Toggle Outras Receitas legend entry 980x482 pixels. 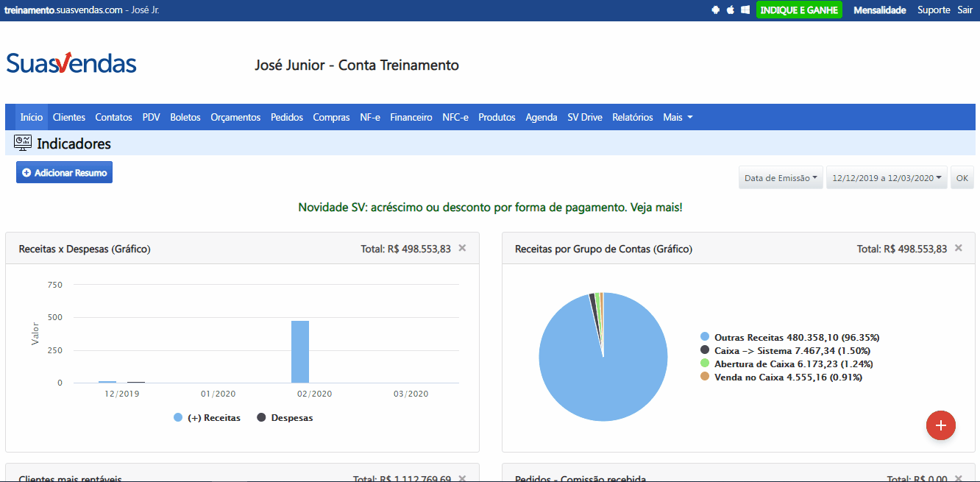[x=790, y=338]
